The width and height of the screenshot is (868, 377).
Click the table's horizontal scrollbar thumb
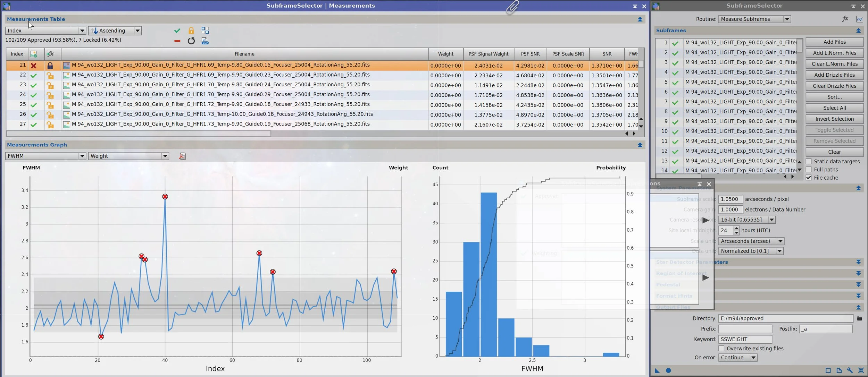point(139,134)
